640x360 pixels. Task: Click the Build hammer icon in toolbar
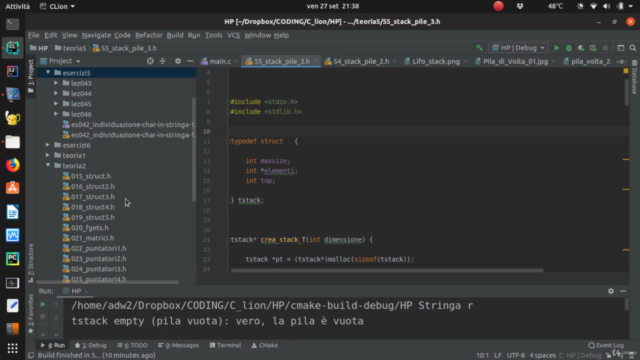tap(480, 48)
